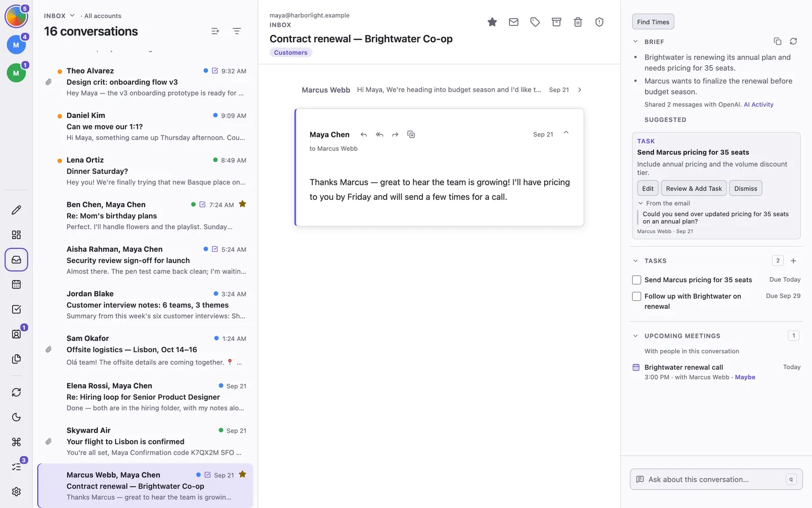
Task: Open the Customers label chip
Action: 291,52
